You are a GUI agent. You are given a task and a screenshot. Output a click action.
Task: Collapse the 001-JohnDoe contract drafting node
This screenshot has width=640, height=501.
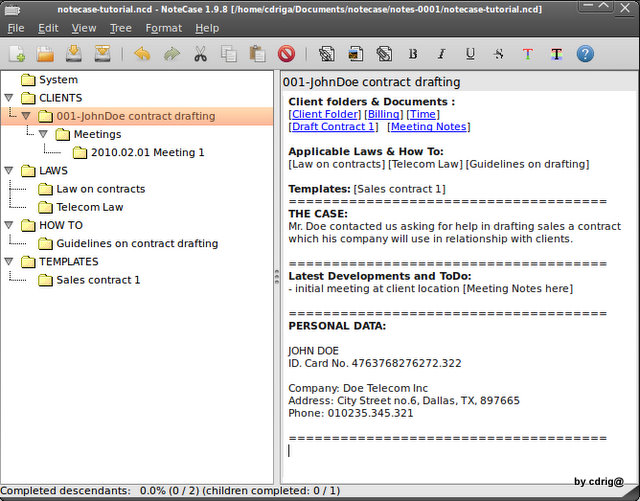click(26, 116)
